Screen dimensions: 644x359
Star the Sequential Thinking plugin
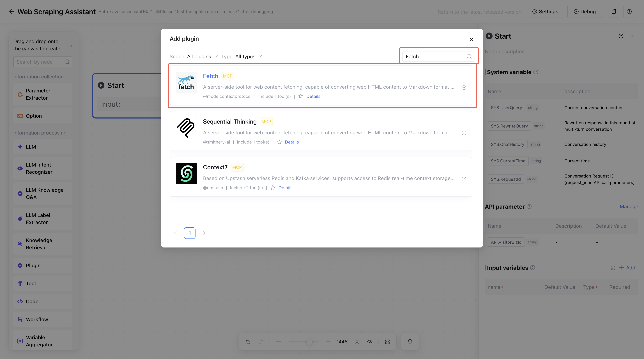click(x=279, y=142)
